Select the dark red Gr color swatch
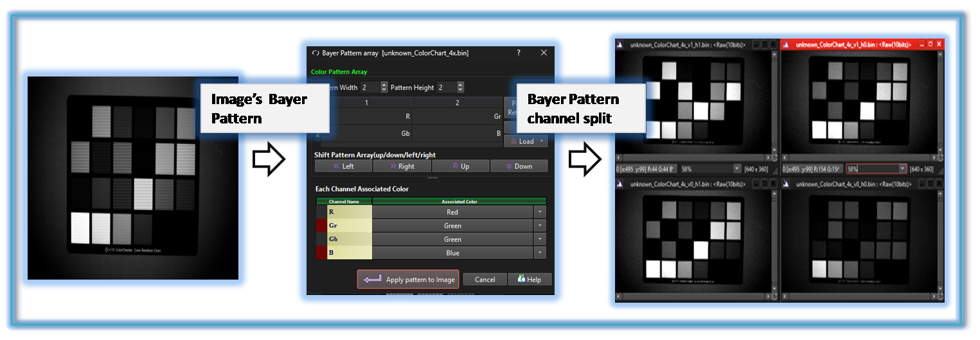Image resolution: width=980 pixels, height=340 pixels. coord(321,226)
